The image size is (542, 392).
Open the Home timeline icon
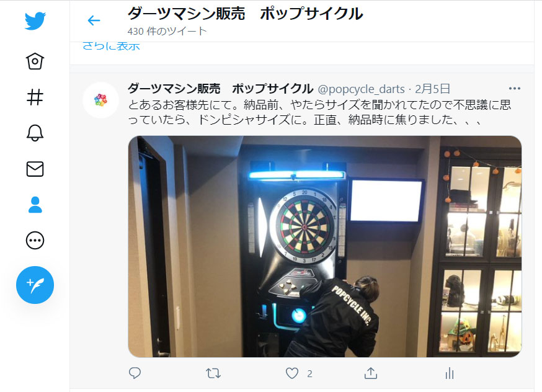tap(35, 61)
